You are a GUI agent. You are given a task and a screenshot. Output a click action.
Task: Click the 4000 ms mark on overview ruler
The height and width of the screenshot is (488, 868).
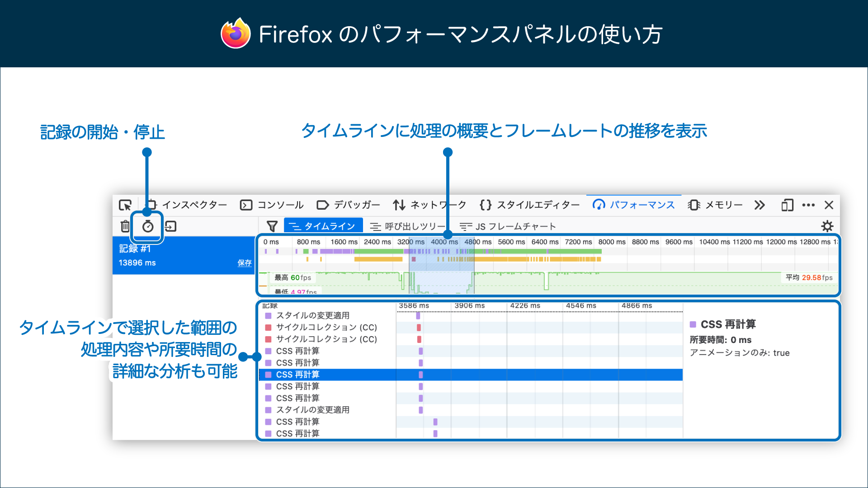(x=444, y=242)
